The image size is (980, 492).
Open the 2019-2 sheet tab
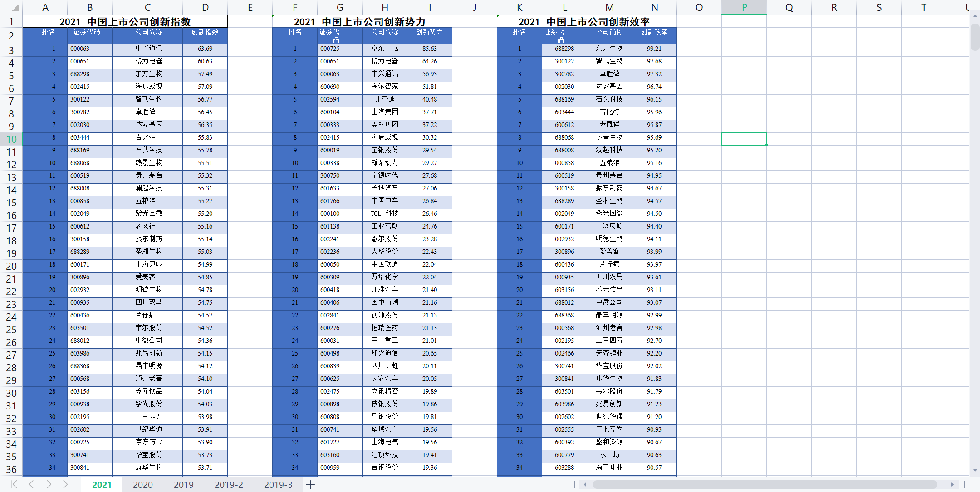click(x=229, y=485)
